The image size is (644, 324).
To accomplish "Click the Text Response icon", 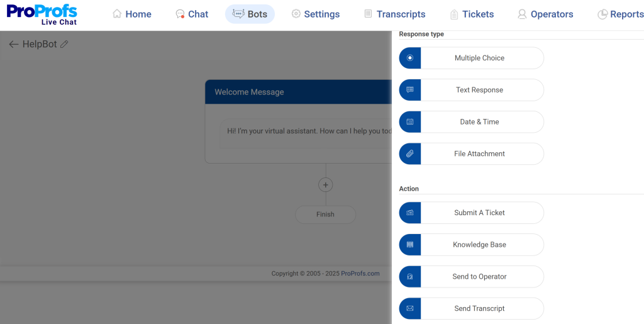I will [410, 90].
